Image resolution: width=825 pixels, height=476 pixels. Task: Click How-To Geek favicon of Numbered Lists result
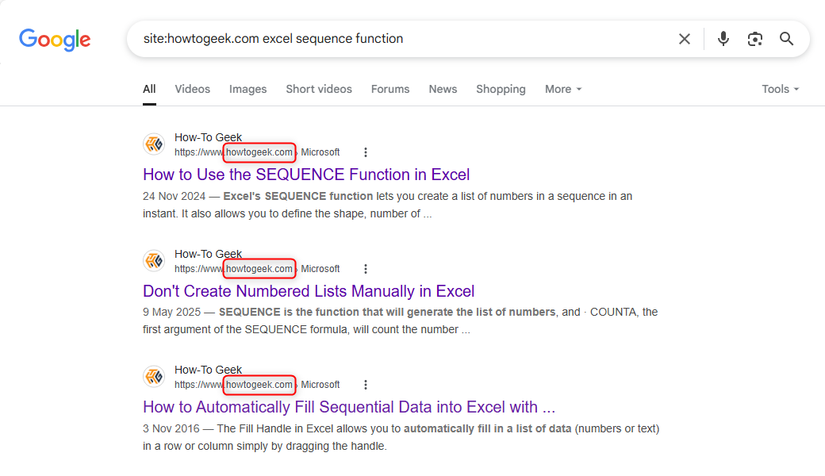pos(154,260)
